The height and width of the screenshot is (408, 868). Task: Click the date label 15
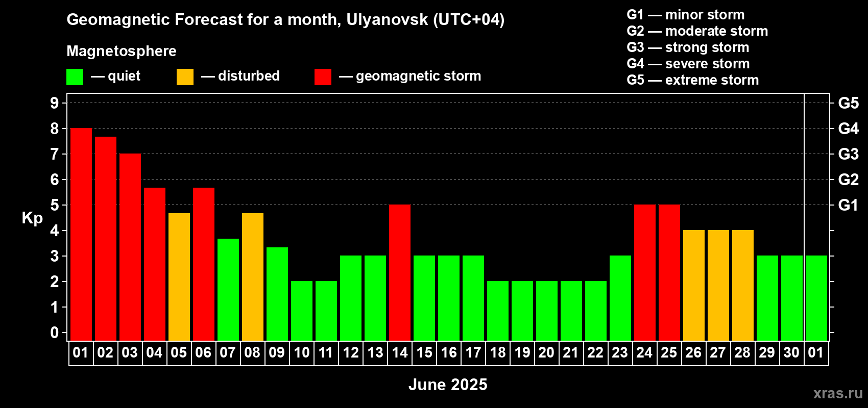[x=424, y=353]
